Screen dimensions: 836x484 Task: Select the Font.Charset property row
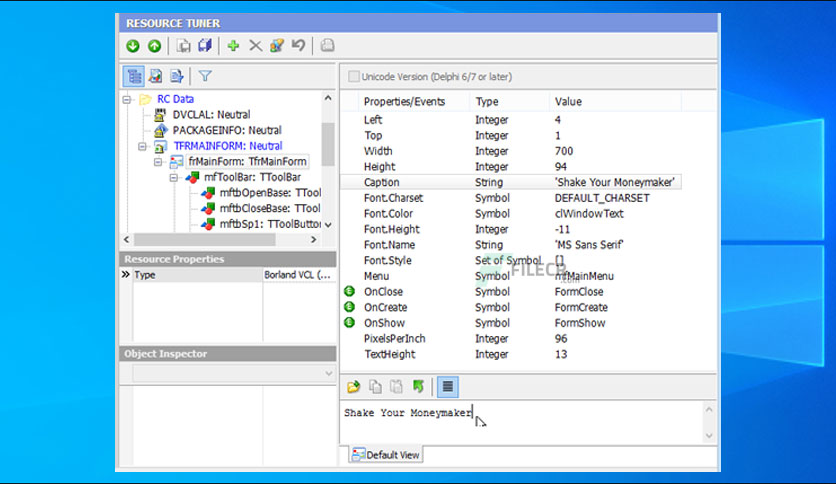coord(511,198)
